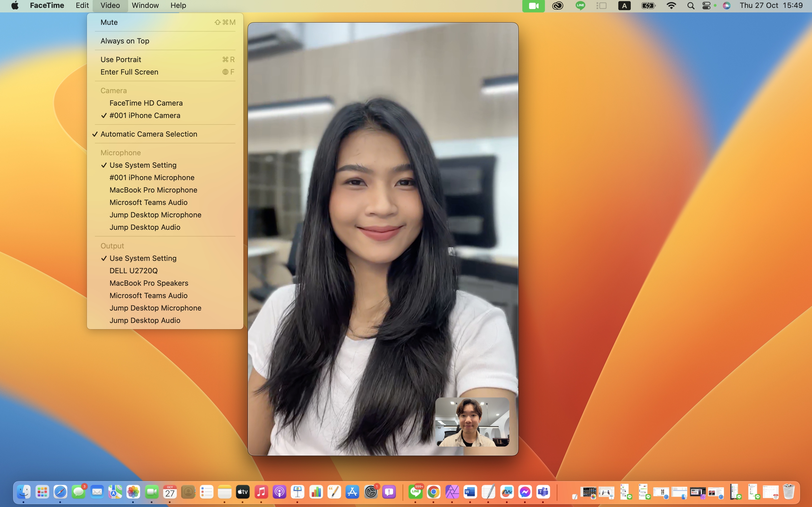The image size is (812, 507).
Task: Toggle Automatic Camera Selection option
Action: point(149,134)
